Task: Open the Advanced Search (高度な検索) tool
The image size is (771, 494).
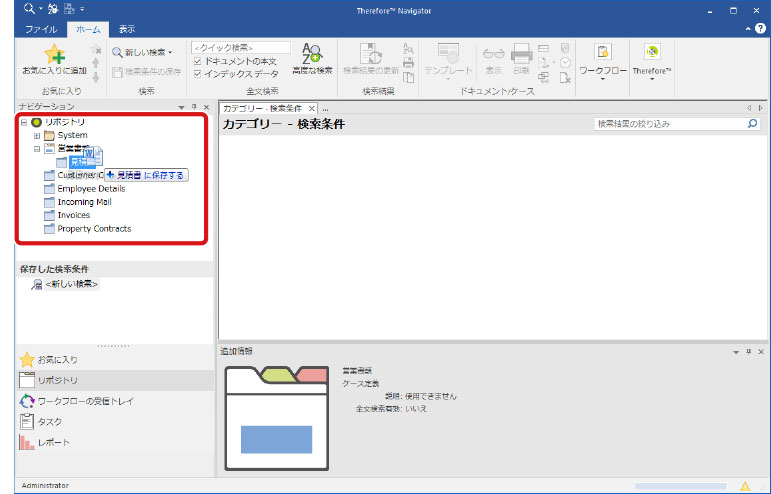Action: [311, 59]
